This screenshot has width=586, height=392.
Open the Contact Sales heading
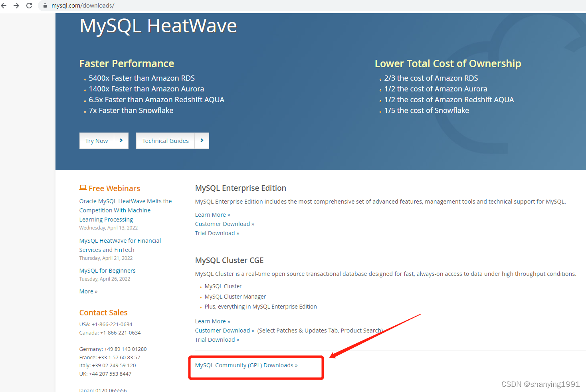pyautogui.click(x=103, y=313)
